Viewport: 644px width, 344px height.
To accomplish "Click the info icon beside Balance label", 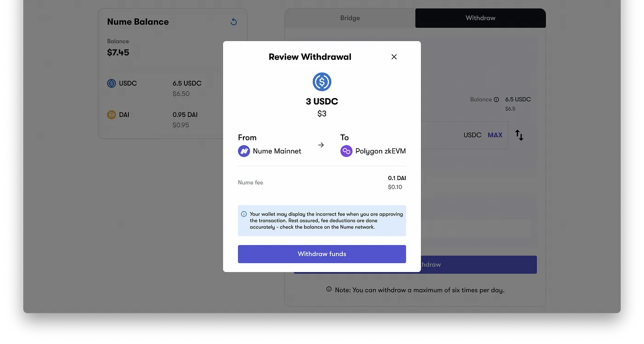I will click(496, 99).
